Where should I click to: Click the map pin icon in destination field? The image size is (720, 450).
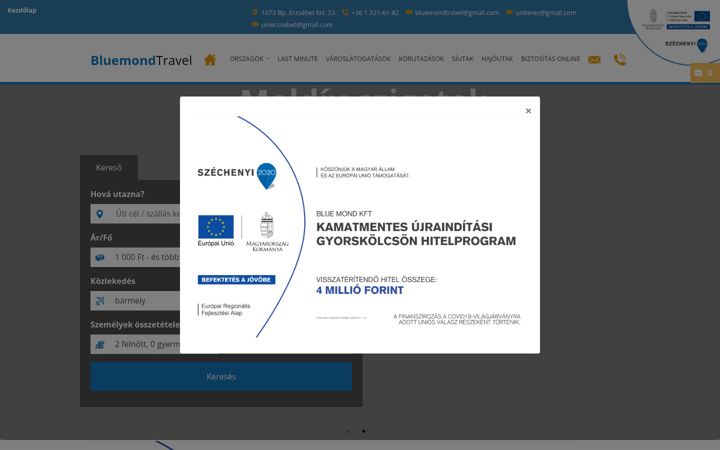point(100,214)
